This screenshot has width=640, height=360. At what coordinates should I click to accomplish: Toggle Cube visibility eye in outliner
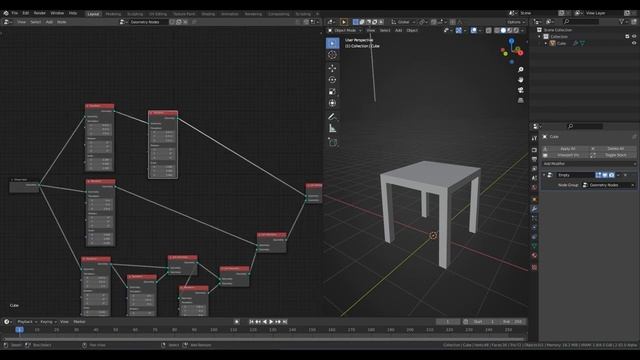pyautogui.click(x=634, y=43)
